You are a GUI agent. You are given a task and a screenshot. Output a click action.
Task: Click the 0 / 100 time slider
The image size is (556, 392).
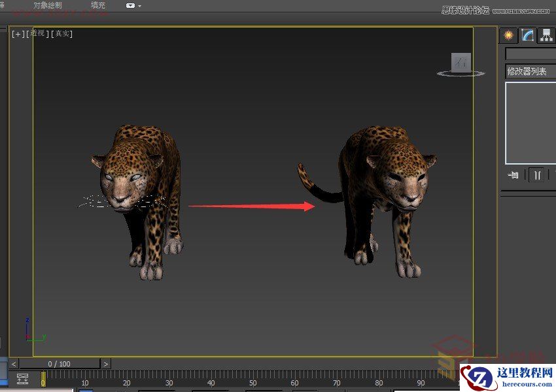(x=59, y=364)
